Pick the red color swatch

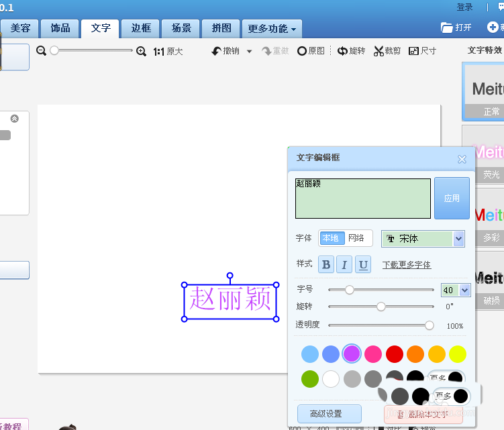coord(395,354)
